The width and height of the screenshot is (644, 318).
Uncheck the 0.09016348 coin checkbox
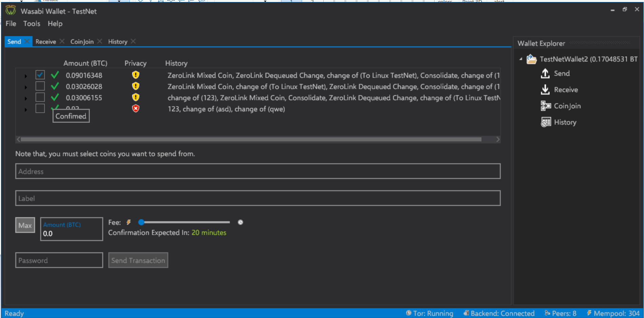coord(40,75)
